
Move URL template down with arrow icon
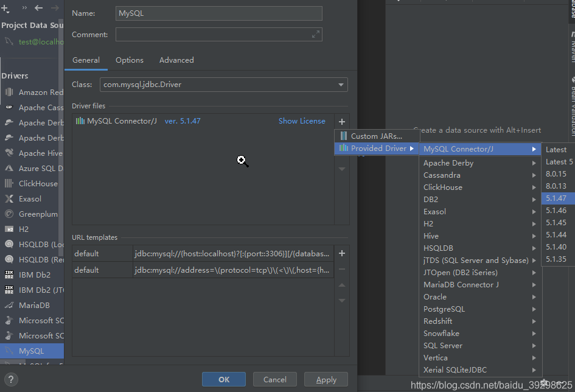pyautogui.click(x=342, y=300)
